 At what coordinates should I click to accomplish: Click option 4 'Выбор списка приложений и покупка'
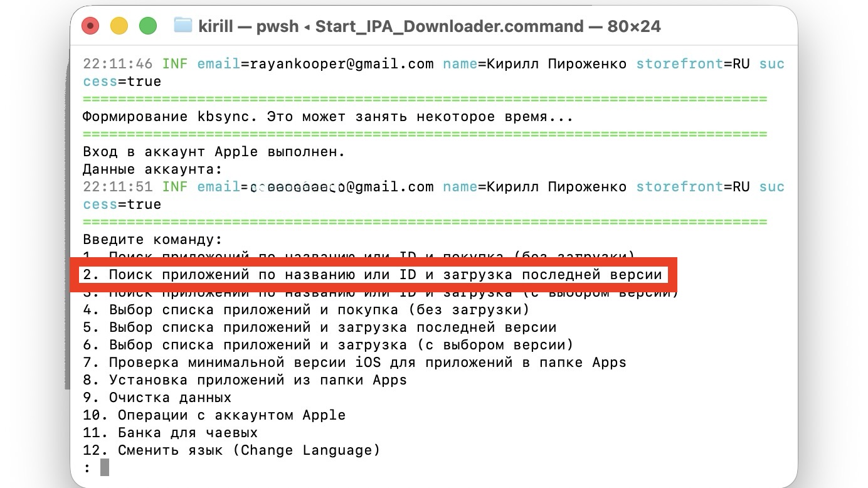306,310
